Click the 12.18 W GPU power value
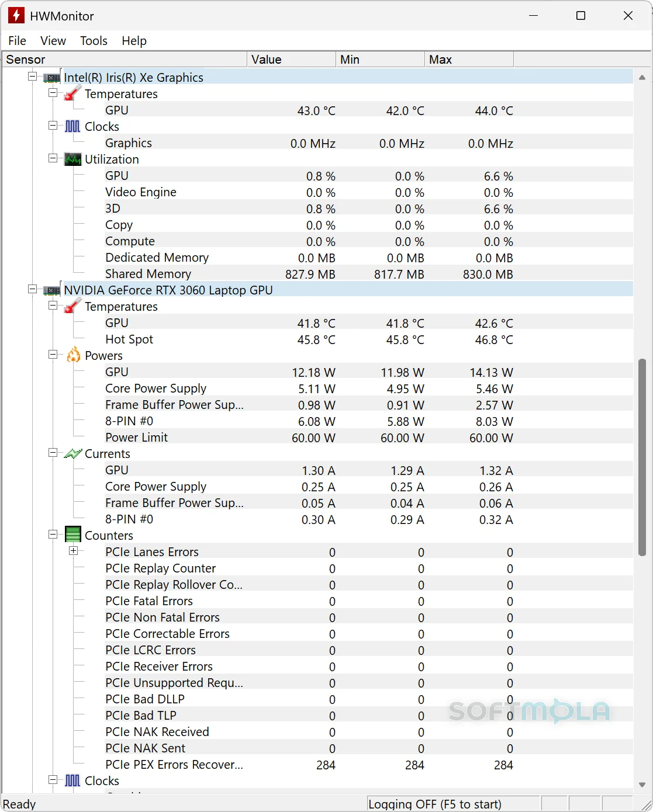 pos(314,373)
